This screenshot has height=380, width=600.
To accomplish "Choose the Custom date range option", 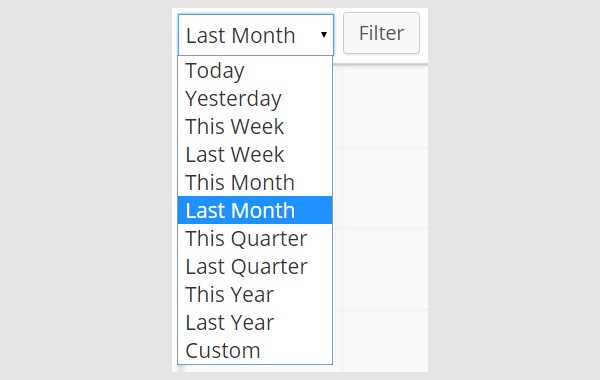I will (x=255, y=350).
